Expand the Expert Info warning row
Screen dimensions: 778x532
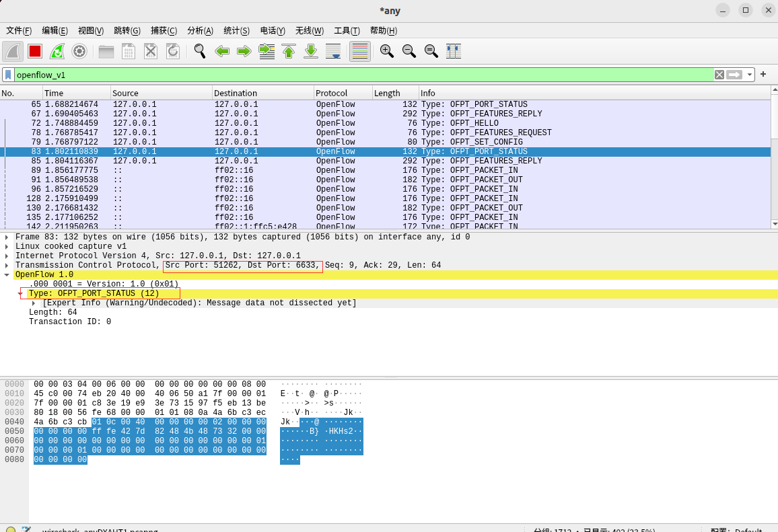pos(34,303)
